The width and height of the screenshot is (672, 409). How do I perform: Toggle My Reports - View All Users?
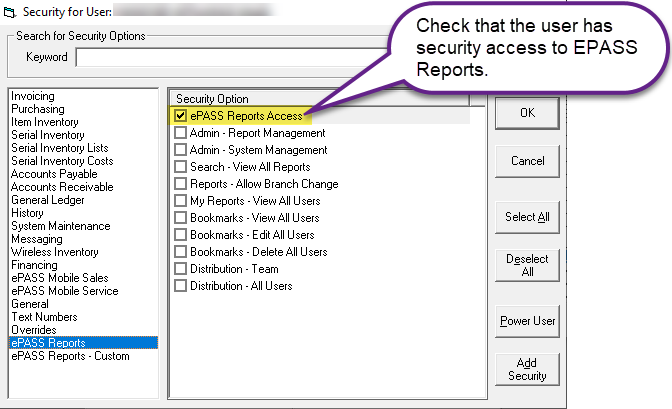point(180,201)
